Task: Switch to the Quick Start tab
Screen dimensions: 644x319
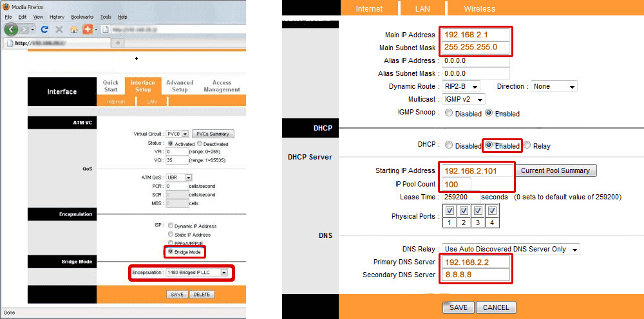Action: tap(111, 86)
